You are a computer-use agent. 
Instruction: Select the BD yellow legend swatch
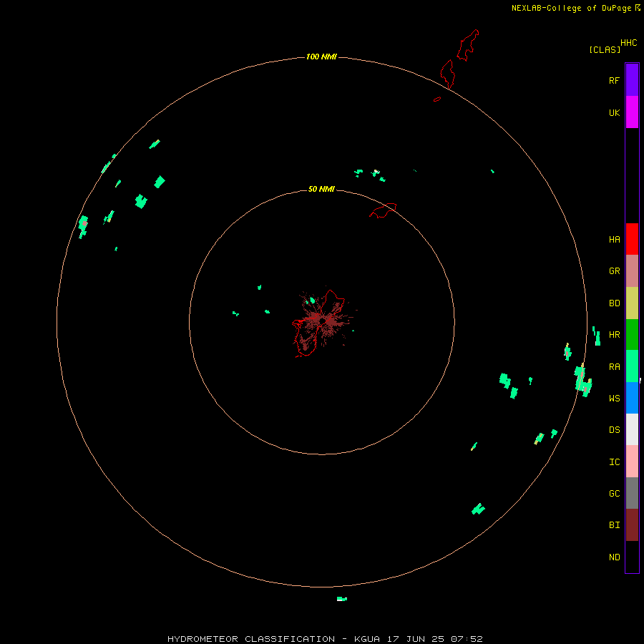coord(632,303)
